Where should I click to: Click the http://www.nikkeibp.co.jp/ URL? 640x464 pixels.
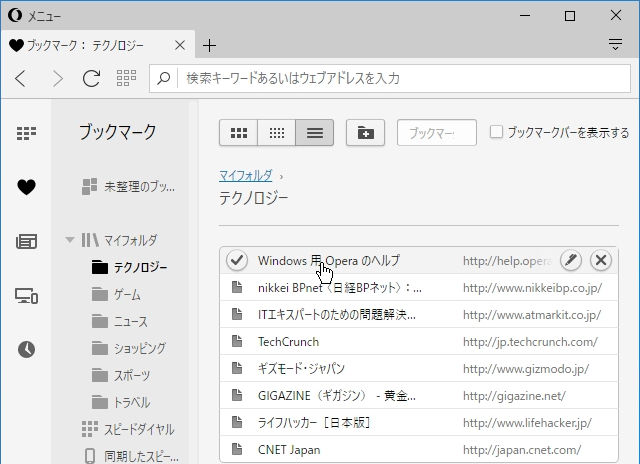pyautogui.click(x=532, y=288)
